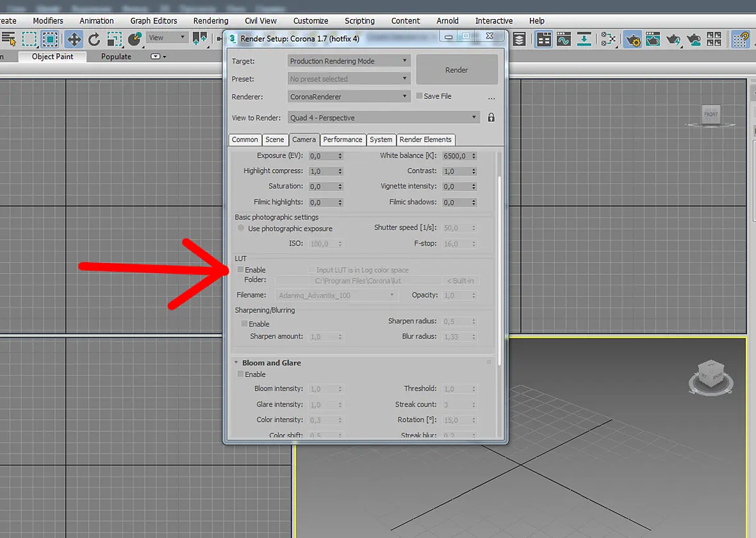Image resolution: width=756 pixels, height=538 pixels.
Task: Click the Render Production teapot icon
Action: point(673,39)
